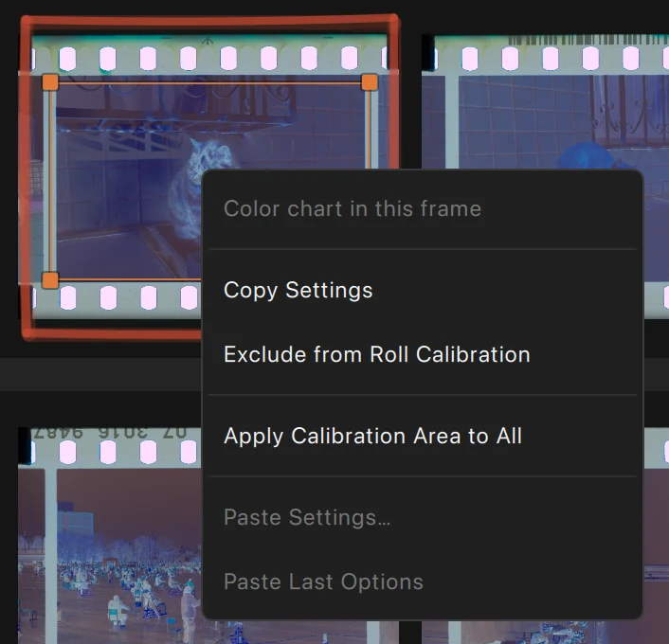Click the Paste Settings… menu entry
The height and width of the screenshot is (644, 669).
423,517
